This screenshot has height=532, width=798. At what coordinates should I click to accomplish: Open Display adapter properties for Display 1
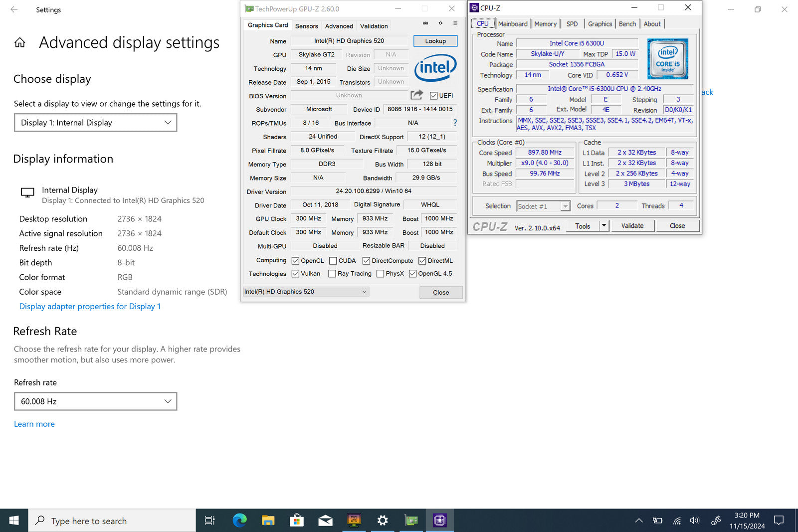pyautogui.click(x=90, y=307)
